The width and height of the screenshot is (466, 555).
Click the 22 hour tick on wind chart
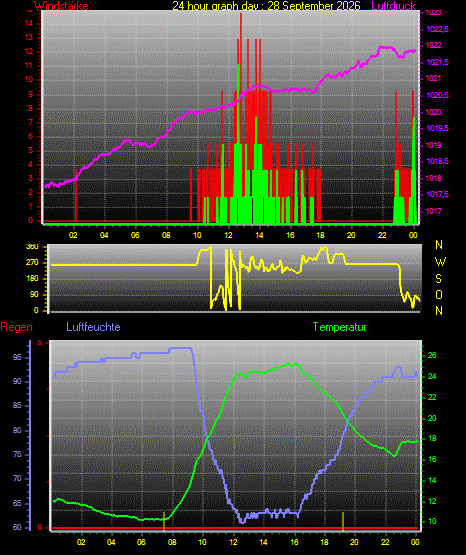(382, 235)
